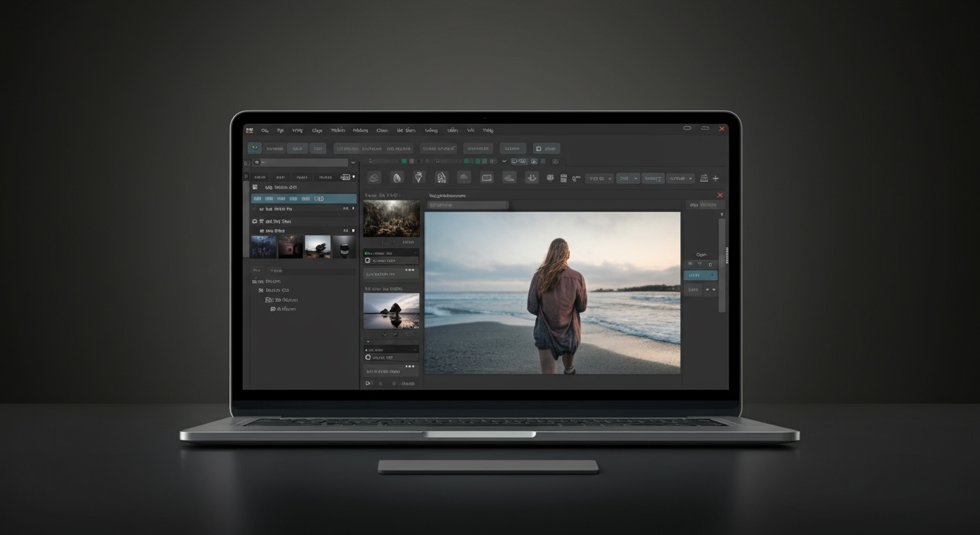Open the grid view icon beside the canvas tools

[551, 178]
